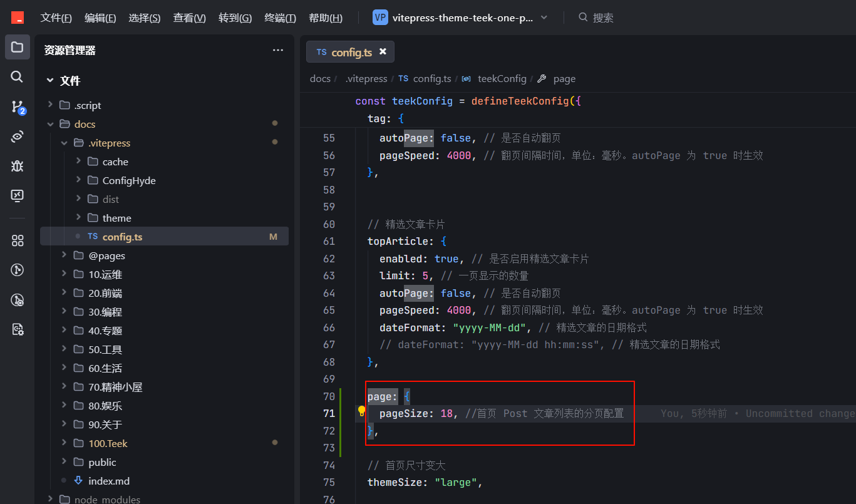Open the Search icon in activity bar
Viewport: 856px width, 504px height.
17,76
